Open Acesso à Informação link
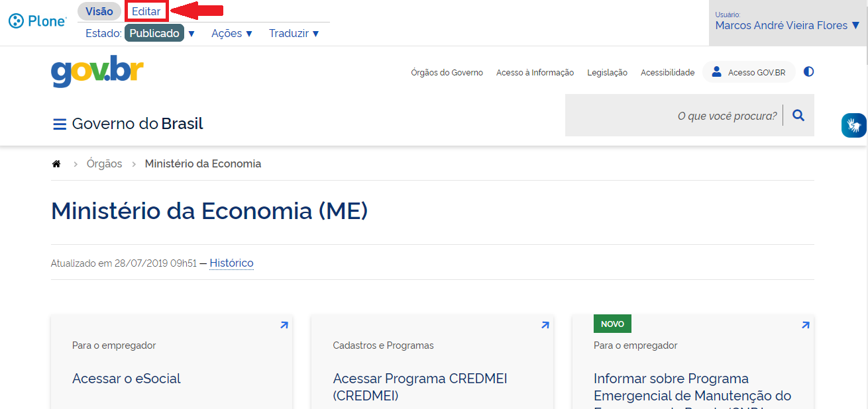Screen dimensions: 868x409 coord(535,73)
